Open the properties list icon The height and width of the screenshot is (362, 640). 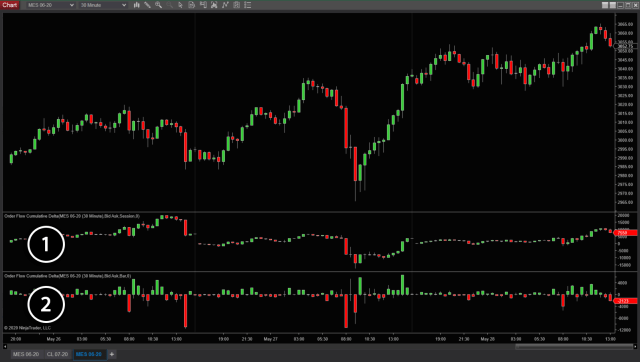coord(248,5)
